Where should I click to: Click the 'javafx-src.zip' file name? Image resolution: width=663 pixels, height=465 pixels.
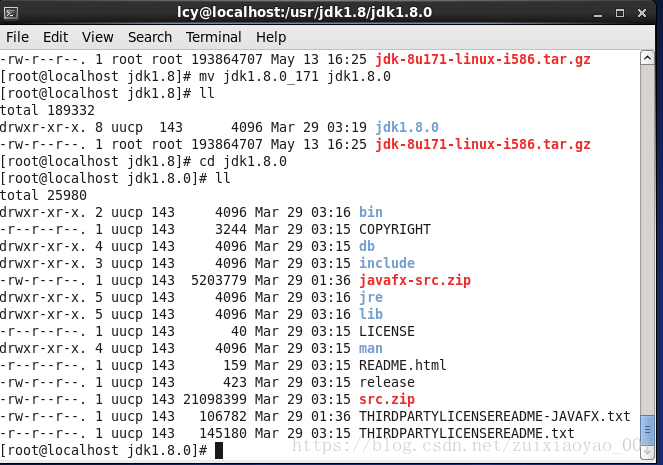coord(415,280)
